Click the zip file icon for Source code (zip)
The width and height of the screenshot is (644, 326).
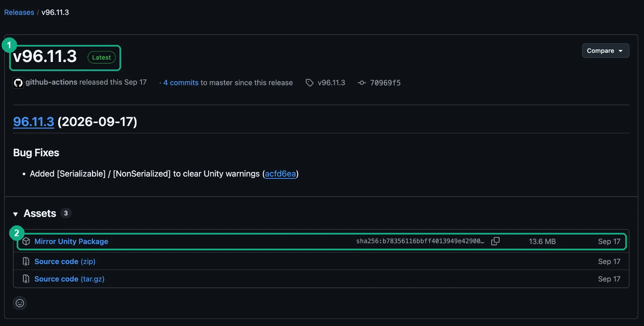click(x=26, y=262)
